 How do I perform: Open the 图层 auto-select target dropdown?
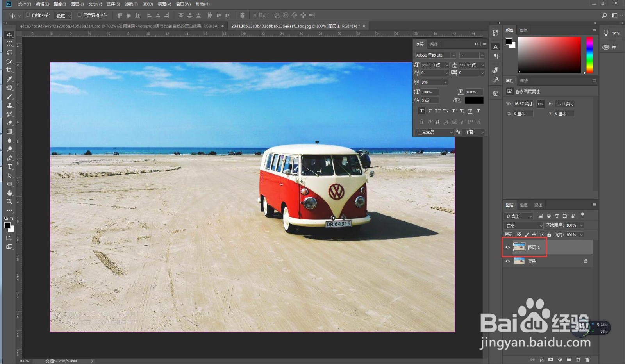63,16
